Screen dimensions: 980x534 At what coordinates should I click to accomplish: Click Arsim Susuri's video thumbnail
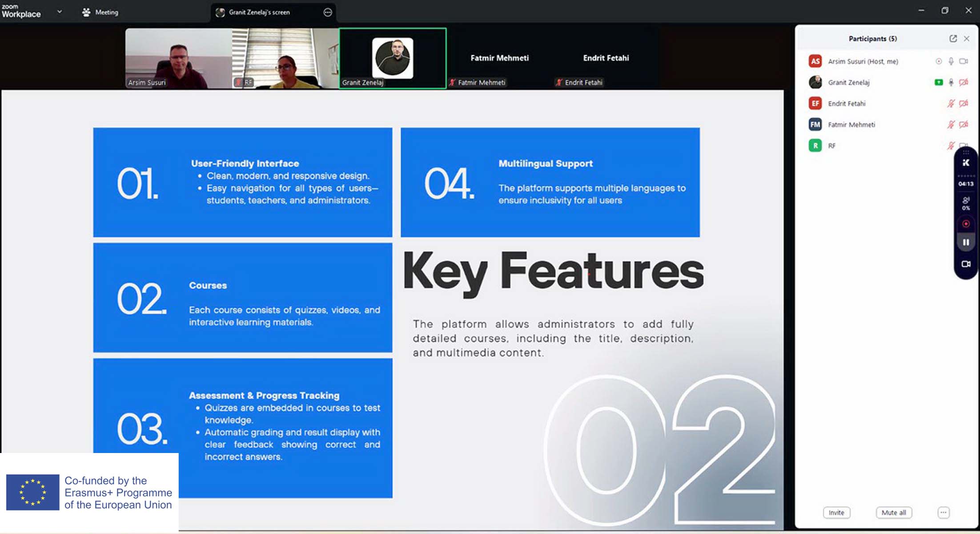178,58
